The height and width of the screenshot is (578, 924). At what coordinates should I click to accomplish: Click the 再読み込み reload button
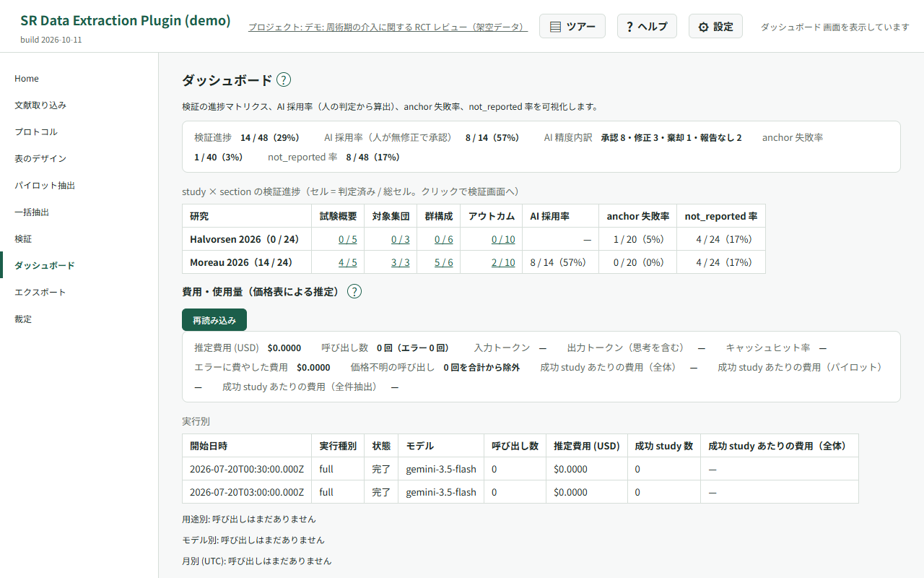pyautogui.click(x=214, y=320)
